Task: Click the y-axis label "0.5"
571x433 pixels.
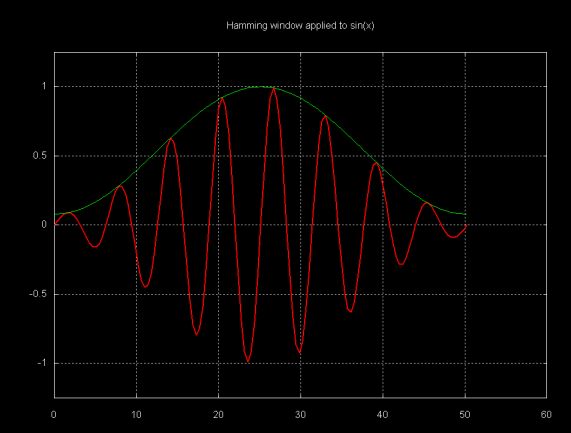Action: 40,156
